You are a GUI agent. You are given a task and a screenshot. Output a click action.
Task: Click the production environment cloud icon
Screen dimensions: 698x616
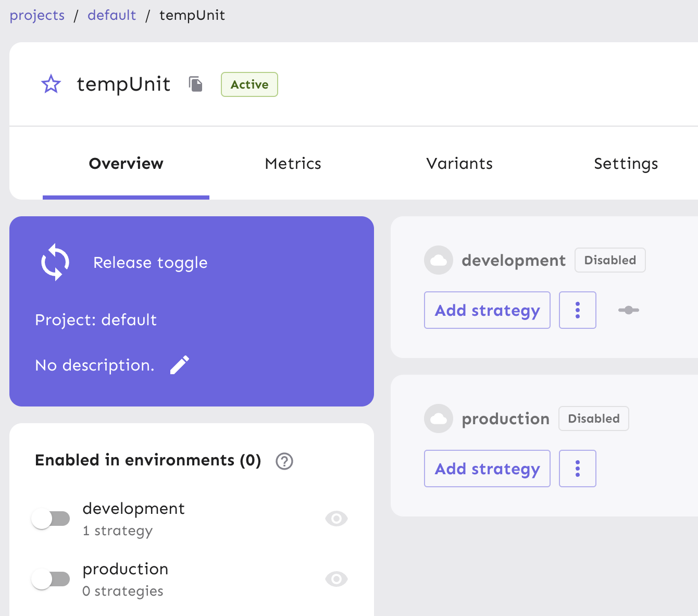click(x=438, y=418)
